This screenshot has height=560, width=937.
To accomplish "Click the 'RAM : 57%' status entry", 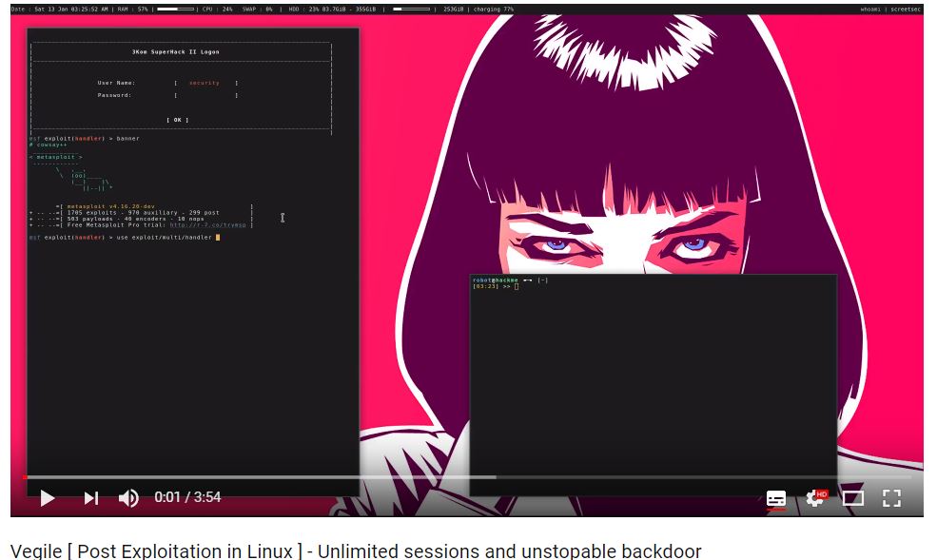I will (132, 10).
